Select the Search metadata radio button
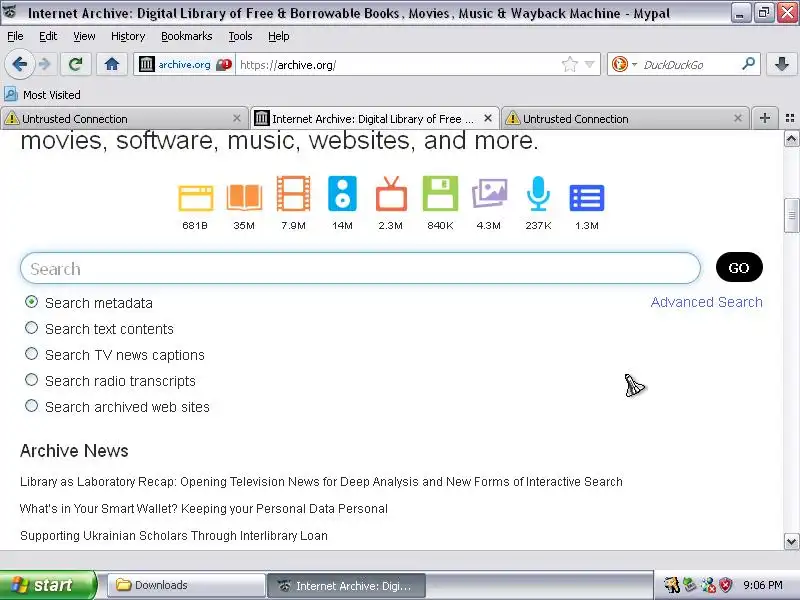Screen dimensions: 800x600 coord(31,302)
